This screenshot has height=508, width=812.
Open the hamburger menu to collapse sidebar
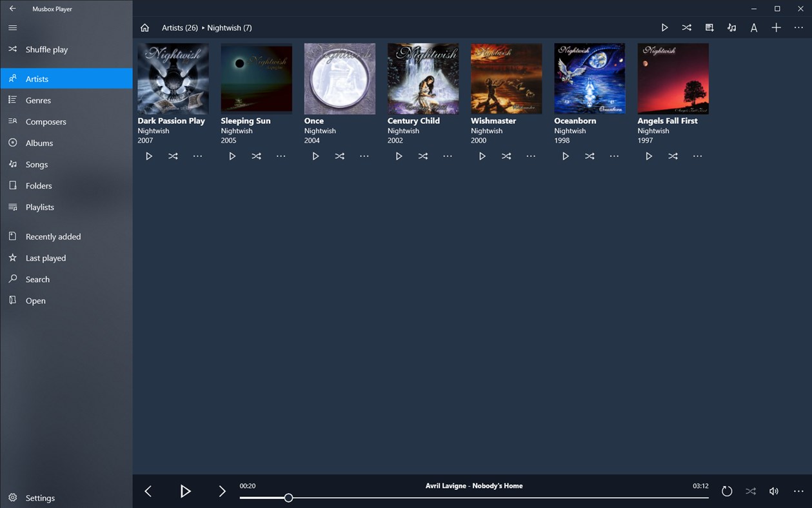tap(12, 28)
